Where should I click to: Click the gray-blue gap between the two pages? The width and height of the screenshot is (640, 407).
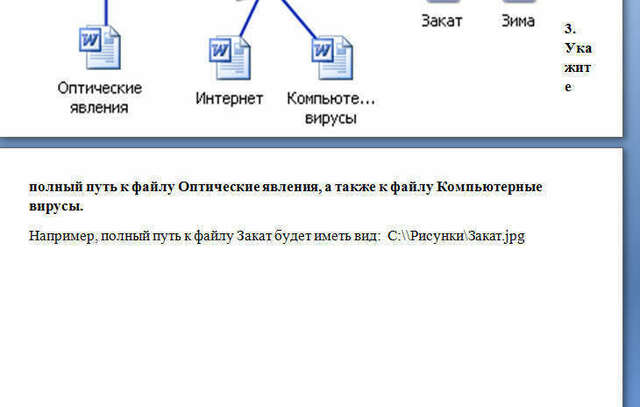(x=311, y=142)
